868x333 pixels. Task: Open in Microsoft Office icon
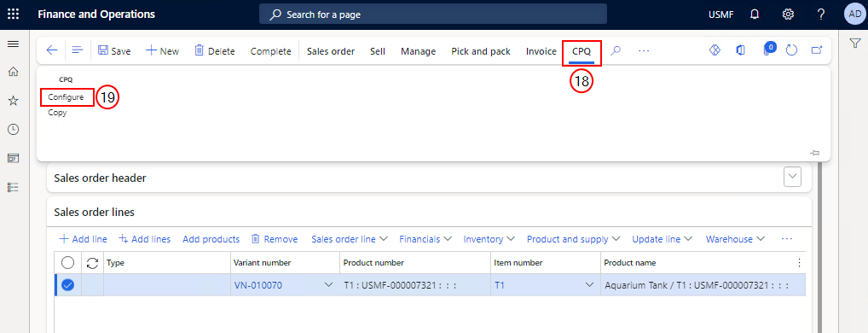click(x=740, y=50)
